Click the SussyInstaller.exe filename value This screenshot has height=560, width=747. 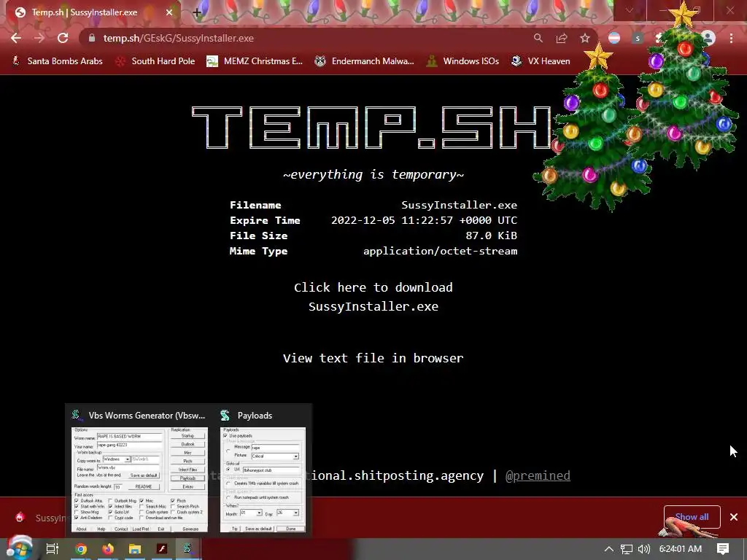click(x=460, y=205)
